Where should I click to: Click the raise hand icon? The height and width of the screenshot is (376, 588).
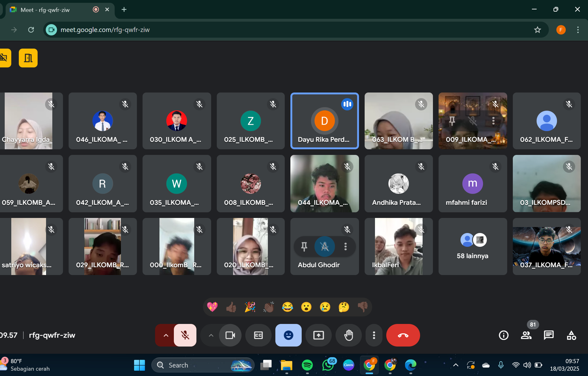click(348, 335)
